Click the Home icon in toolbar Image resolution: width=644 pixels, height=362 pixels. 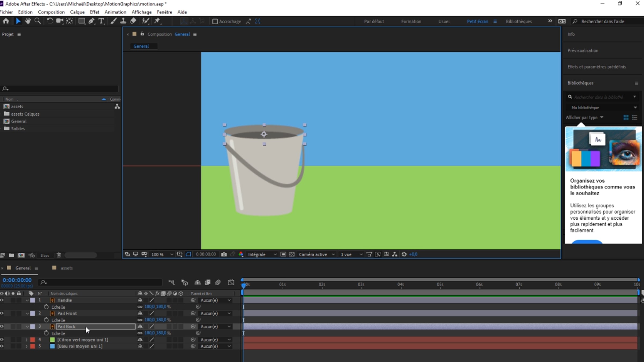coord(6,21)
